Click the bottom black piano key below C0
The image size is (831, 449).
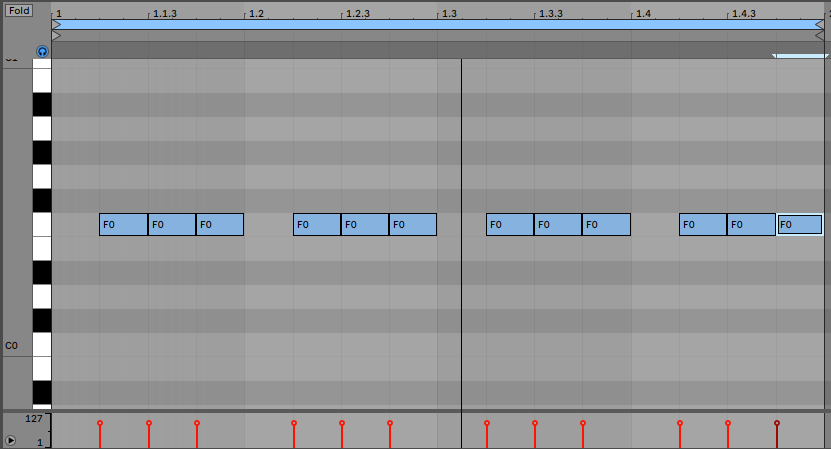coord(42,393)
